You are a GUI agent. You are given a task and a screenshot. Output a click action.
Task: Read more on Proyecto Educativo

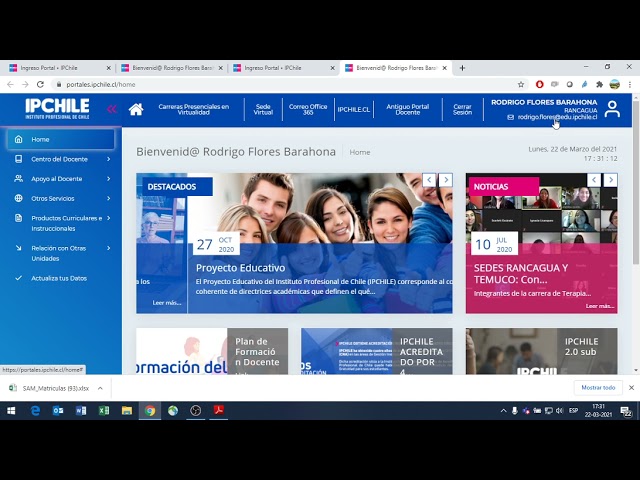167,303
